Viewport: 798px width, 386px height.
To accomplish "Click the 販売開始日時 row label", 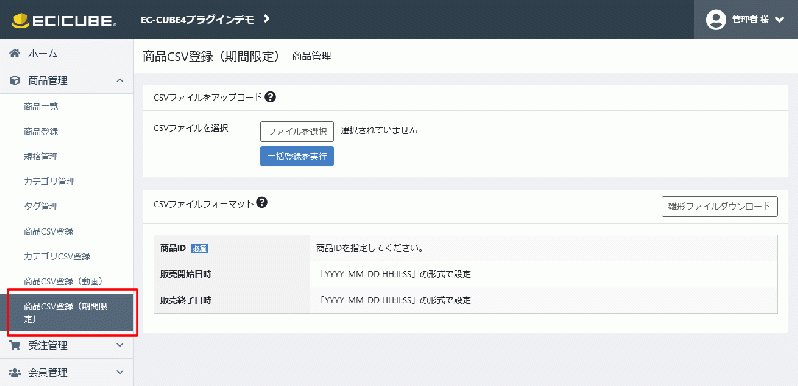I will (x=185, y=274).
